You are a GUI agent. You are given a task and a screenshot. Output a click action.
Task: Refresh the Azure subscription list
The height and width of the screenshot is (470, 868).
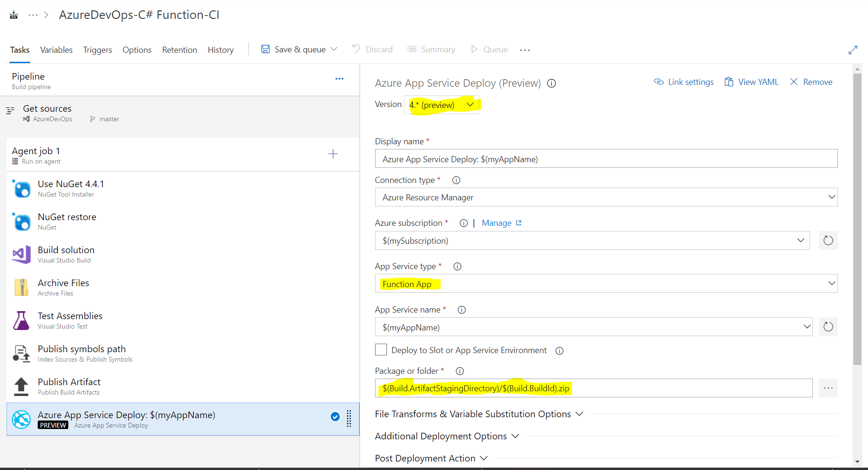828,240
